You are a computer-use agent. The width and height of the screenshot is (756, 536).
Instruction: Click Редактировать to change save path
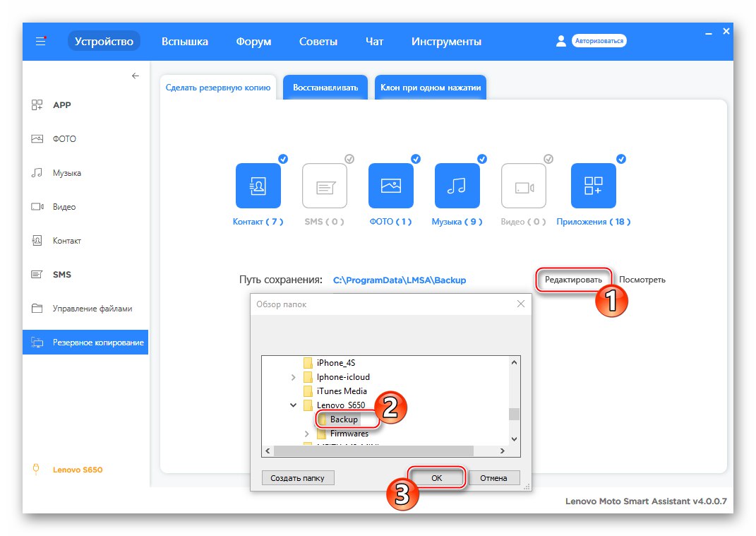573,280
